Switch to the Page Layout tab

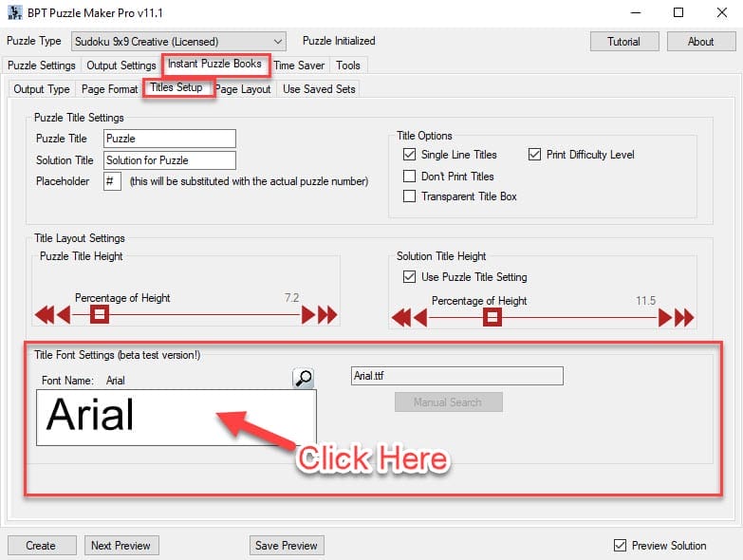(x=243, y=89)
